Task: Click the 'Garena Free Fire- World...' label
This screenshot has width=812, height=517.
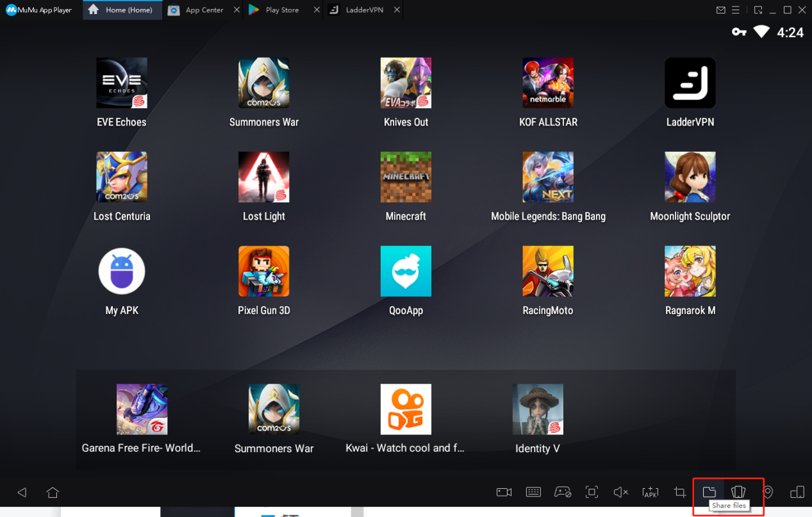Action: pyautogui.click(x=141, y=448)
